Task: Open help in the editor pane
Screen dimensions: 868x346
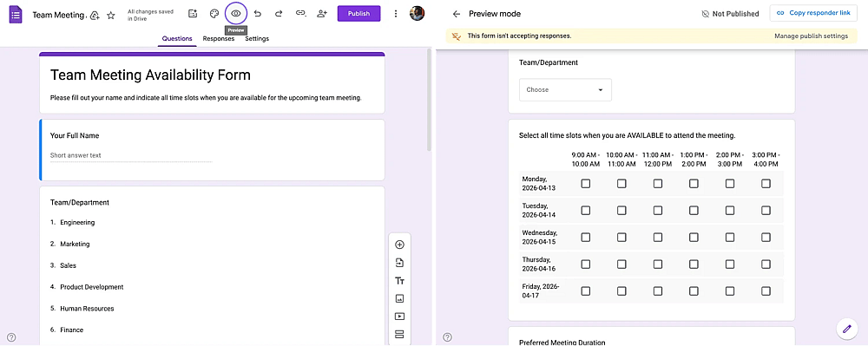Action: coord(11,336)
